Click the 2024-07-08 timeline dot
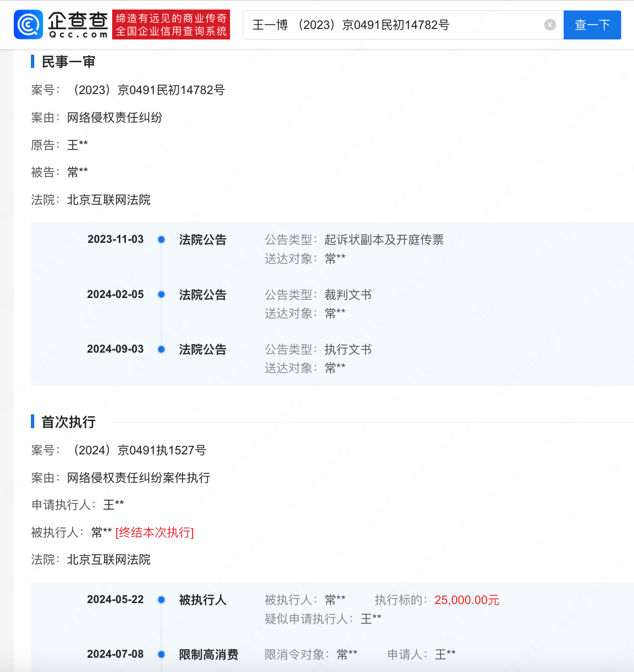 click(162, 654)
